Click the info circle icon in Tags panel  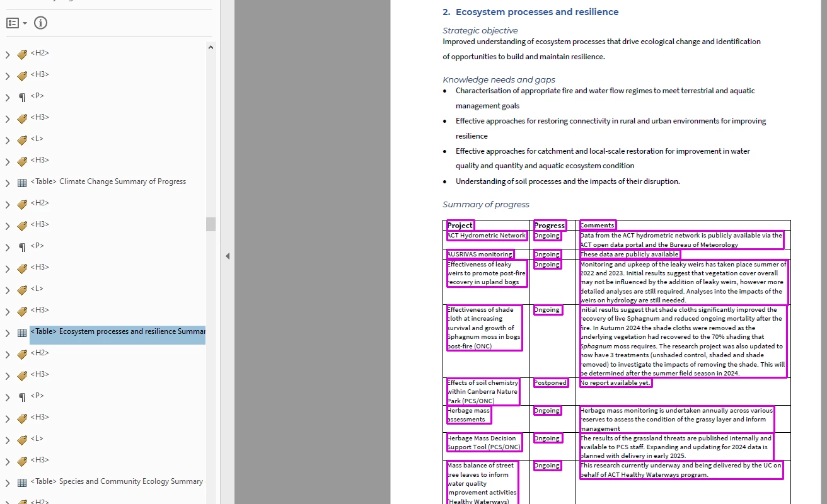[40, 23]
